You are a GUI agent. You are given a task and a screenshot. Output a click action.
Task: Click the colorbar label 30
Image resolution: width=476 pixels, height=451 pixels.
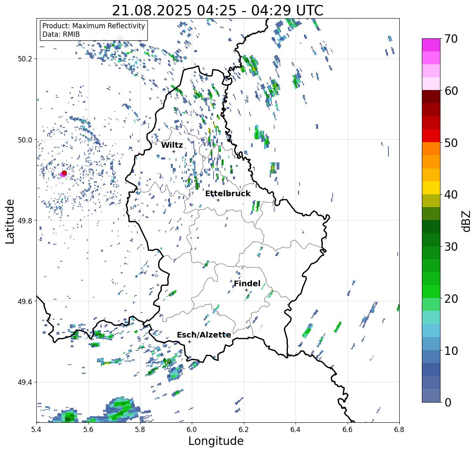[451, 247]
